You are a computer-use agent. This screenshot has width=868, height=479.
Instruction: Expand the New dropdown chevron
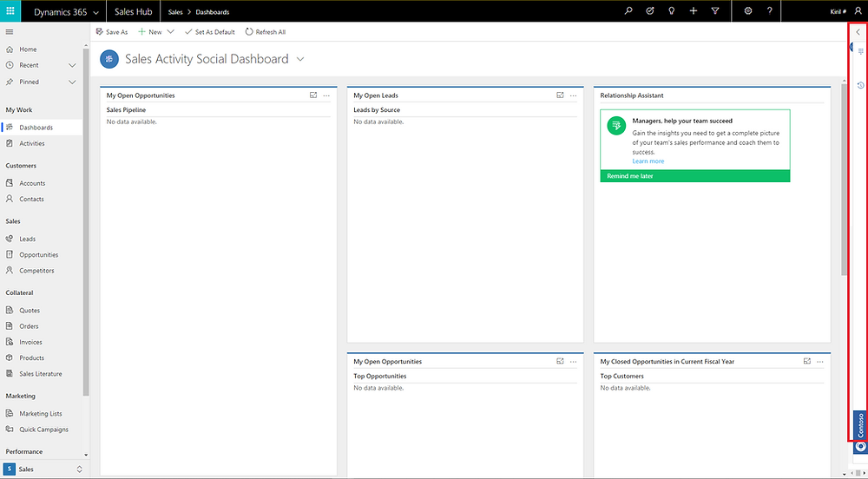[170, 32]
